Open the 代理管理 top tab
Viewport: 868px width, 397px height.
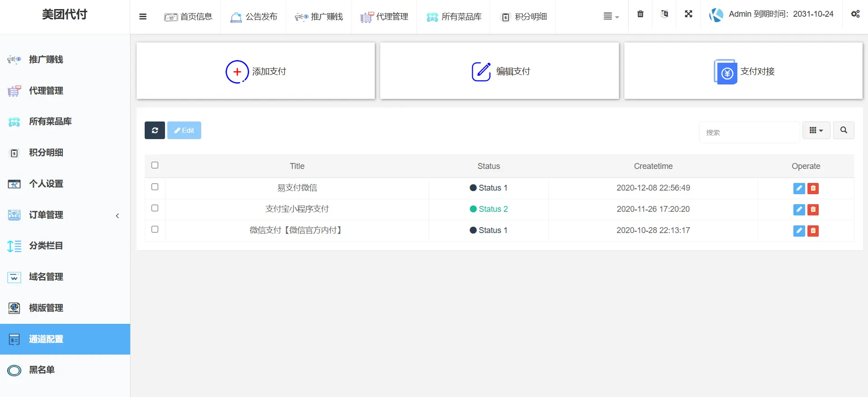click(x=384, y=17)
